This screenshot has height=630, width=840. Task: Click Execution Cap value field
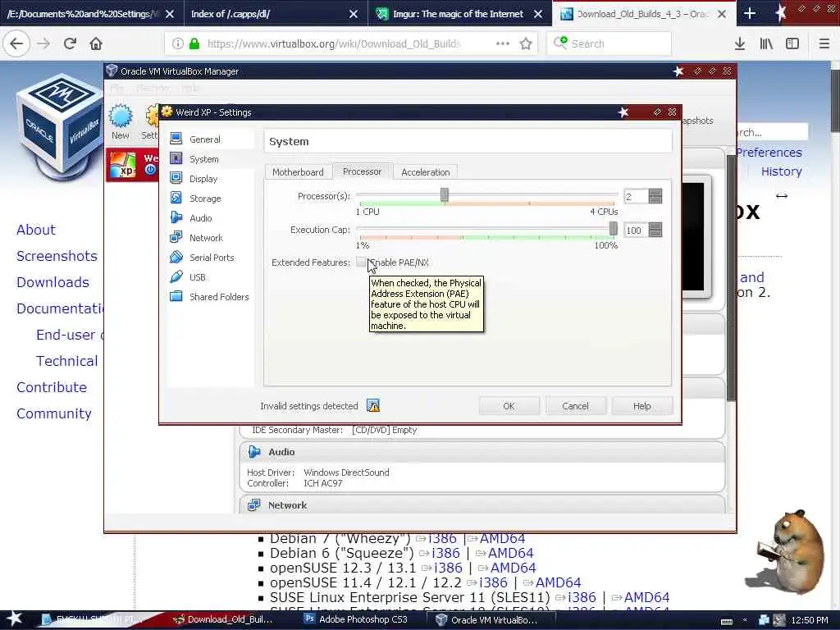(636, 231)
